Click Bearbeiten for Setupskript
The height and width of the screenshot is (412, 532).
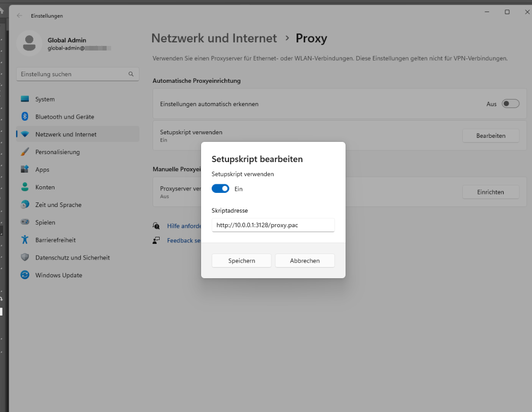coord(491,136)
